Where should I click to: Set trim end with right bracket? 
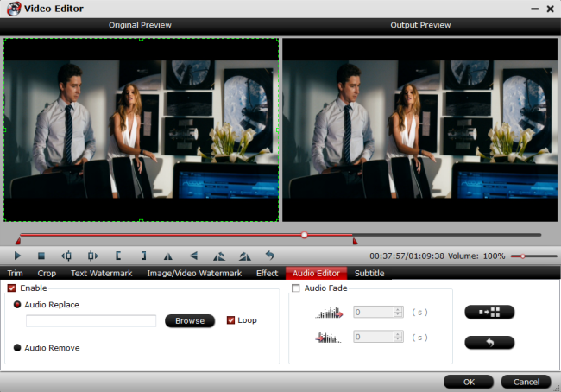[143, 256]
